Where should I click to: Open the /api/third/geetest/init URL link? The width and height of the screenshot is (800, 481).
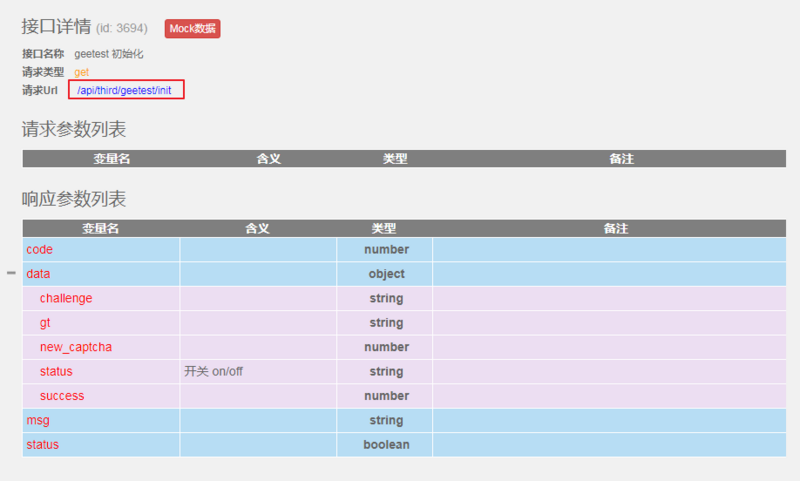click(126, 91)
